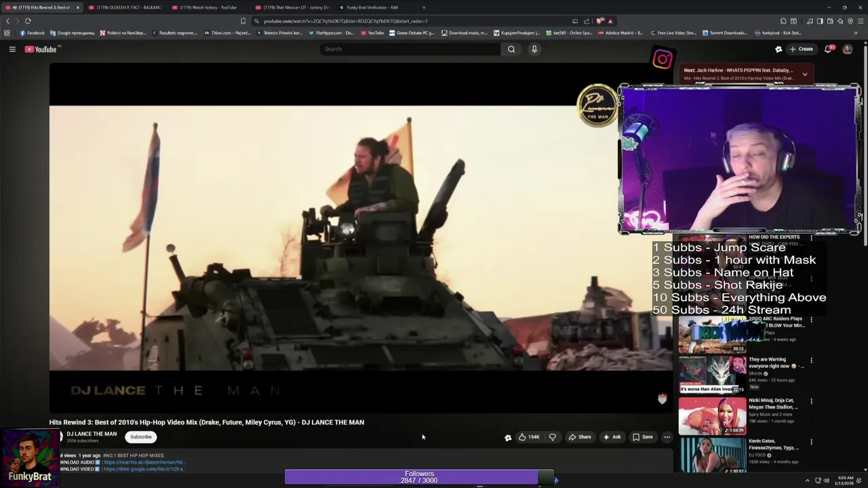This screenshot has height=488, width=868.
Task: Subscribe to DJ LANCE THE MAN
Action: (141, 437)
